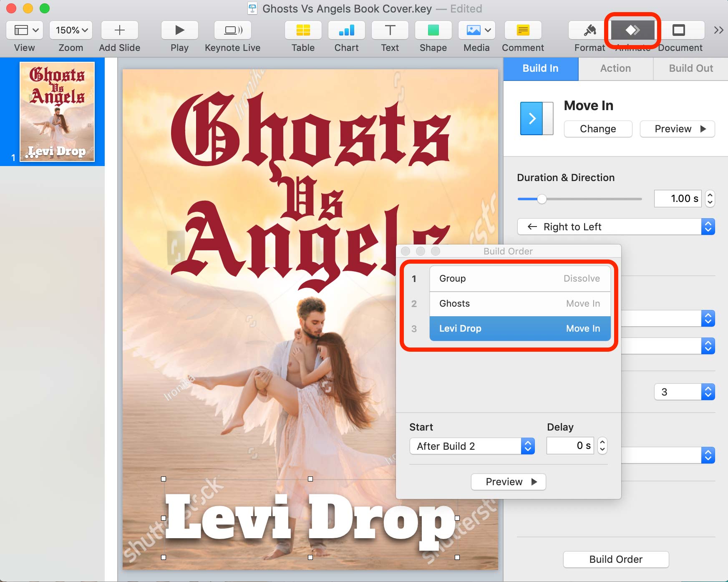The height and width of the screenshot is (582, 728).
Task: Open the Table insert icon
Action: 303,30
